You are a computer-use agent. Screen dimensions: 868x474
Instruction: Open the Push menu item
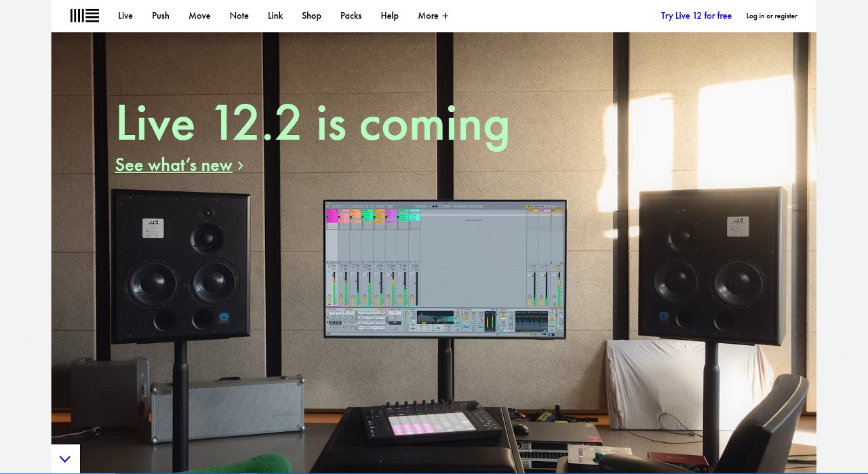tap(161, 16)
